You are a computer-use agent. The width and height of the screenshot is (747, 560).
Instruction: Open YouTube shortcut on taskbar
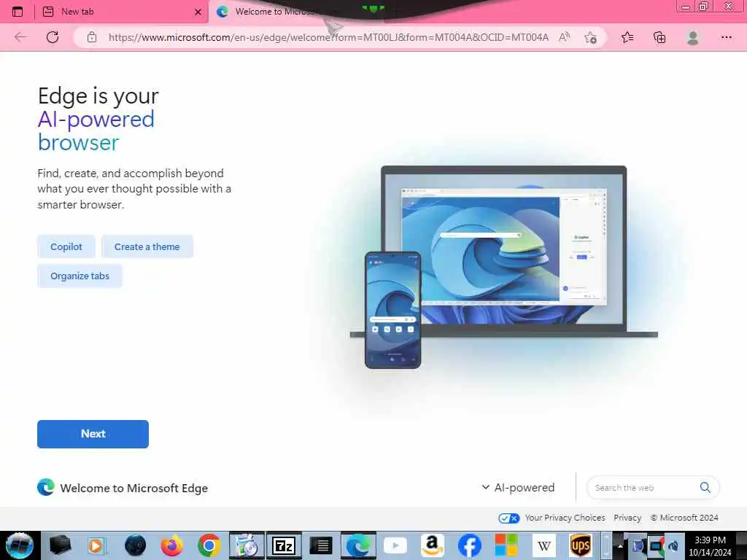395,545
